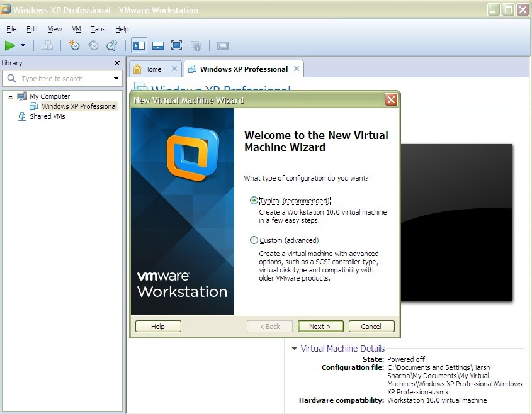
Task: Switch to the Windows XP Professional tab
Action: pyautogui.click(x=244, y=69)
